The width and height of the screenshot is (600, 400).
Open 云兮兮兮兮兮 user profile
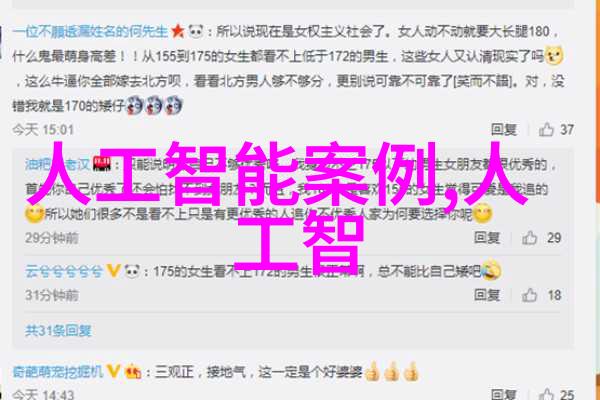tap(64, 271)
